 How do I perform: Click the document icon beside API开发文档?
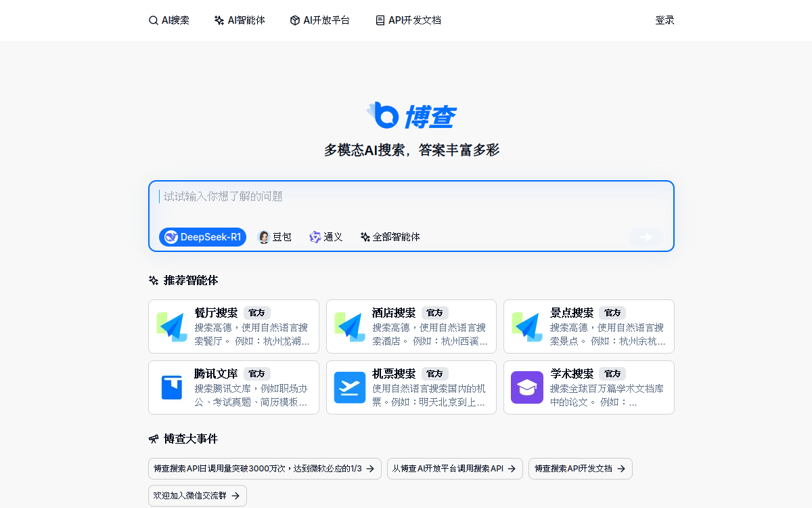pos(380,20)
